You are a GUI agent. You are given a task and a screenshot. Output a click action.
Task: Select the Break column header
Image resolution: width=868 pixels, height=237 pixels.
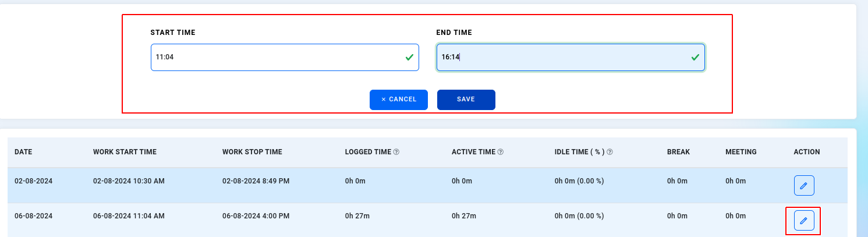point(678,152)
